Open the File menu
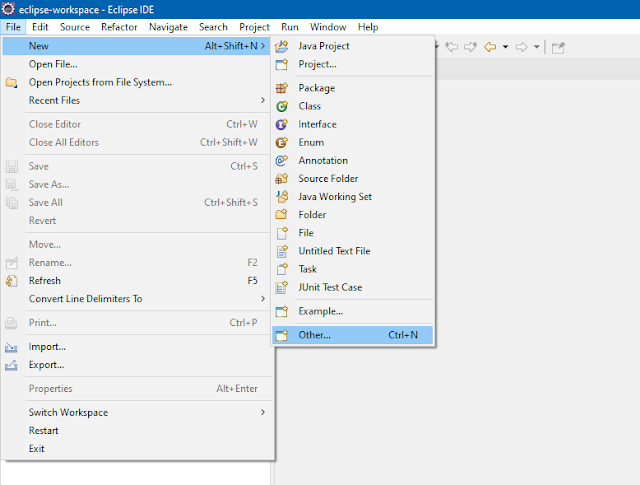 point(13,27)
